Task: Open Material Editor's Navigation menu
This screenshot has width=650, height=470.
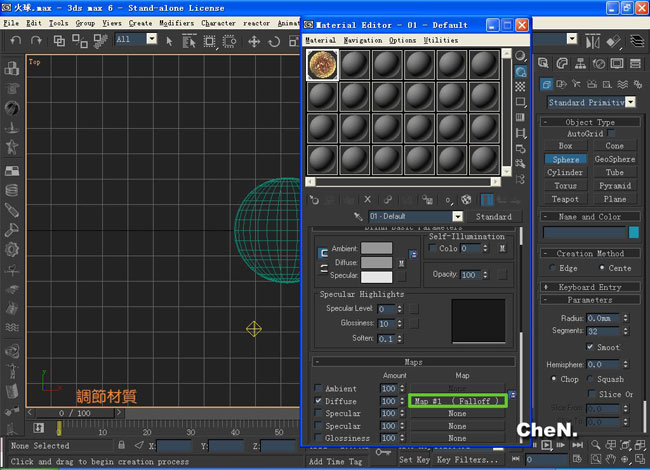Action: coord(363,40)
